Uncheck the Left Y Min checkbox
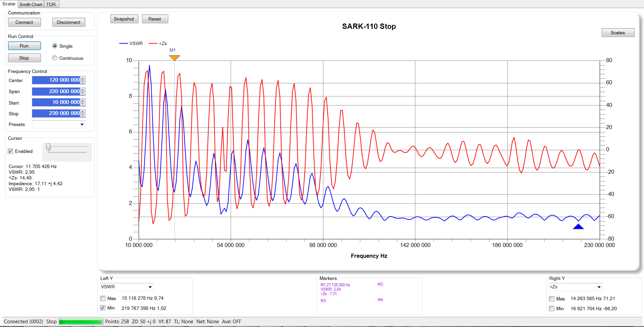644x327 pixels. tap(103, 308)
